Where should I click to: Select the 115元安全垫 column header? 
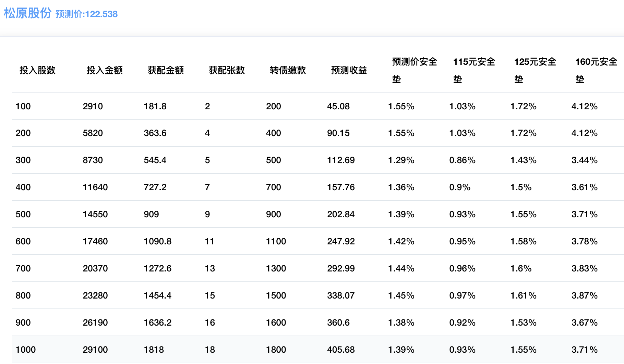474,70
